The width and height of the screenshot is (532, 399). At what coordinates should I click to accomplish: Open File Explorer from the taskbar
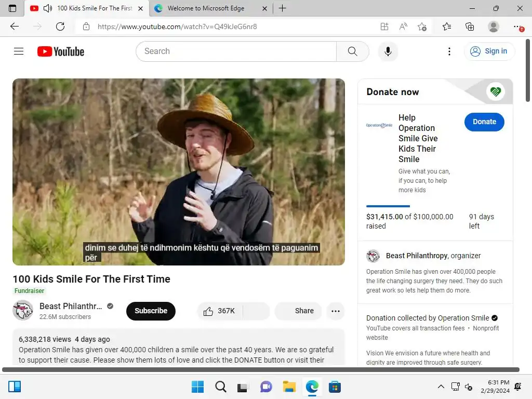tap(289, 387)
